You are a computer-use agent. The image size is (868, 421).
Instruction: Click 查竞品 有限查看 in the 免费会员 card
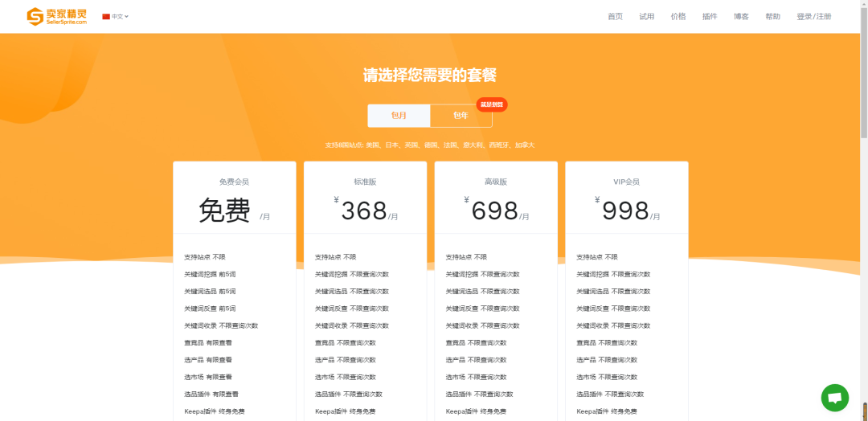coord(208,343)
